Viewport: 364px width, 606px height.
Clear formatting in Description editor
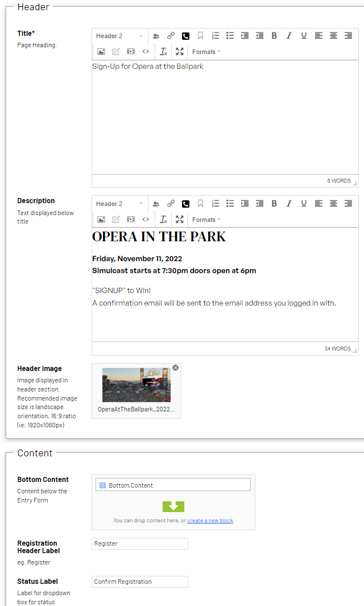point(164,219)
